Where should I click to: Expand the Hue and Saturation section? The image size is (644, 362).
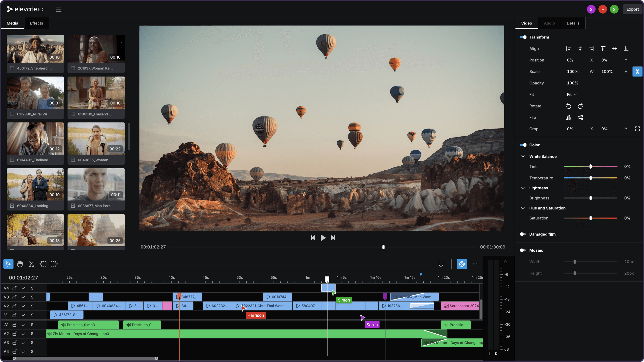[523, 208]
